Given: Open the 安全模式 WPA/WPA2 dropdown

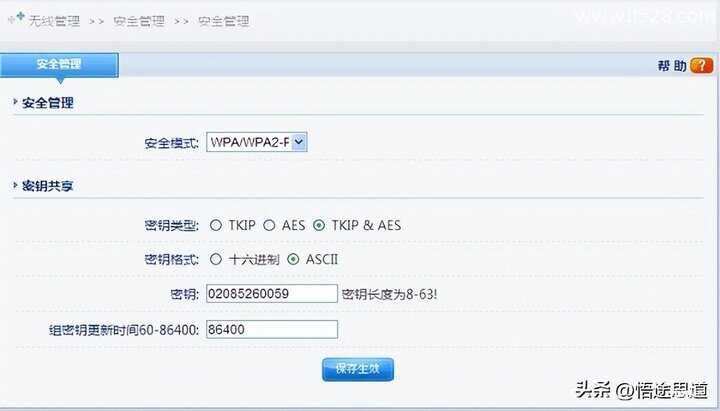Looking at the screenshot, I should (257, 142).
